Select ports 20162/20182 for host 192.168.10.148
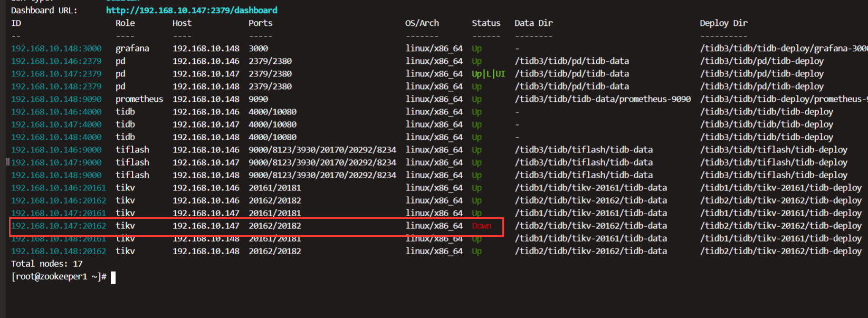Screen dimensions: 868x318 [275, 251]
